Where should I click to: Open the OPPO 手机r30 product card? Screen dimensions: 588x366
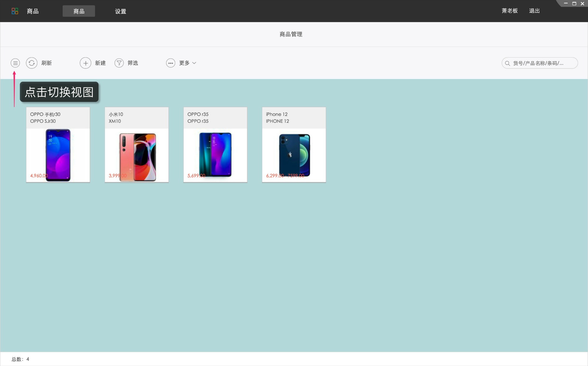pyautogui.click(x=58, y=145)
